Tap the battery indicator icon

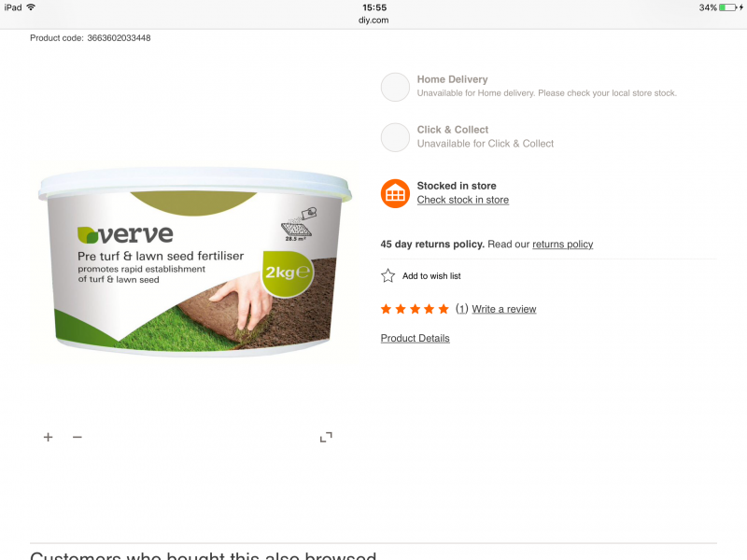728,7
